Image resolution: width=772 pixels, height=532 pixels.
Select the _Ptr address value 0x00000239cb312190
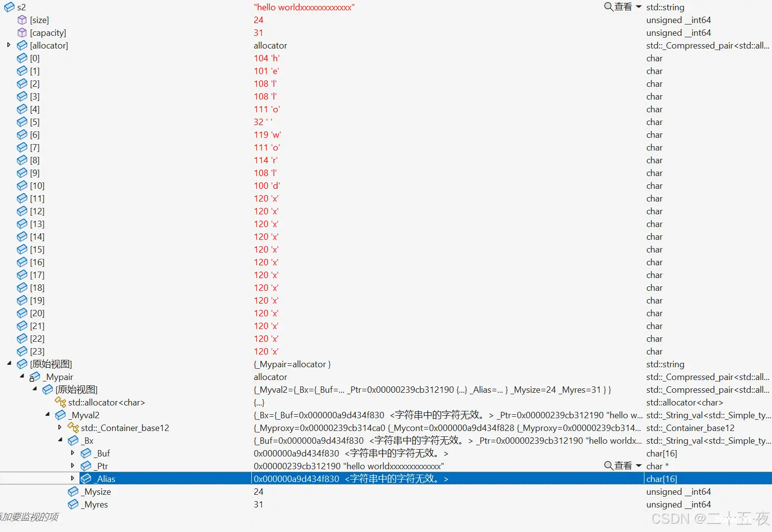pos(297,466)
